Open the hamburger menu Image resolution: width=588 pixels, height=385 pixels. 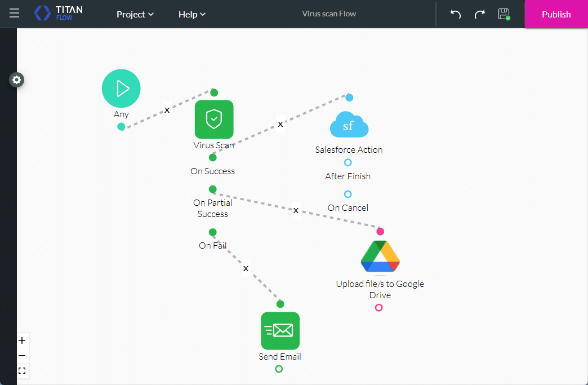coord(14,14)
